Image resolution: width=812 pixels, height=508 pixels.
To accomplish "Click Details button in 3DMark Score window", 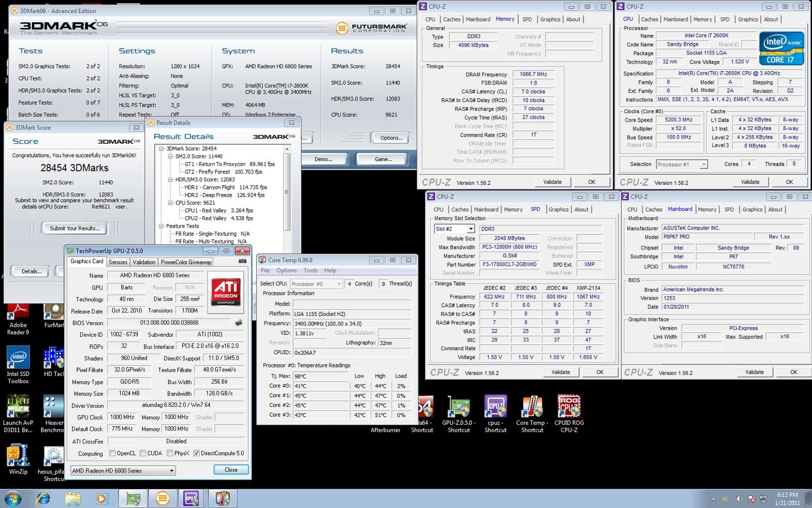I will (31, 271).
